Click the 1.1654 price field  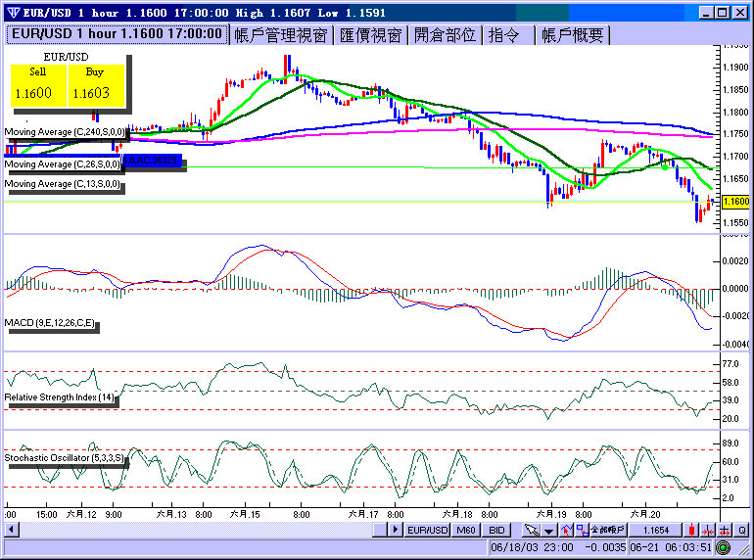656,530
